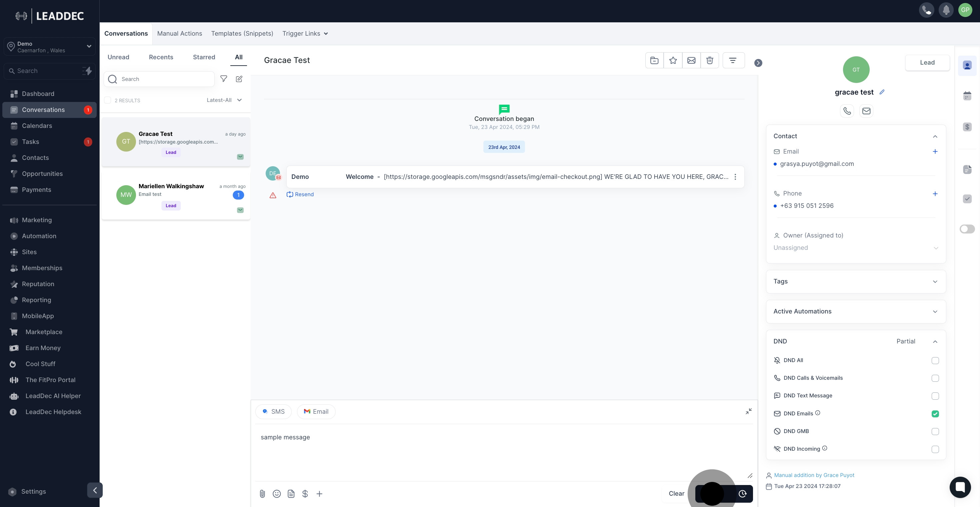Screen dimensions: 980x507
Task: Open the phone dialer icon in header
Action: coord(926,10)
